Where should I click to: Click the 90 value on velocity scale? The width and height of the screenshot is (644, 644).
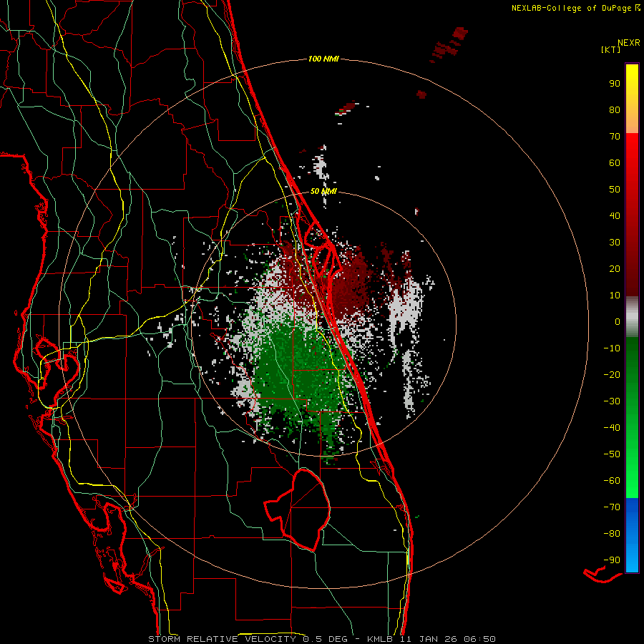(x=615, y=84)
